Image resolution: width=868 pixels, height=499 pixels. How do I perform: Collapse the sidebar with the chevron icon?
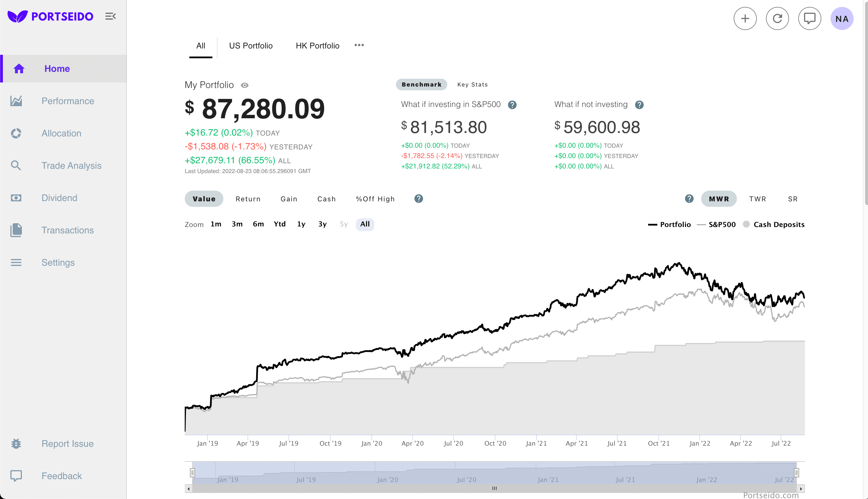pyautogui.click(x=110, y=16)
